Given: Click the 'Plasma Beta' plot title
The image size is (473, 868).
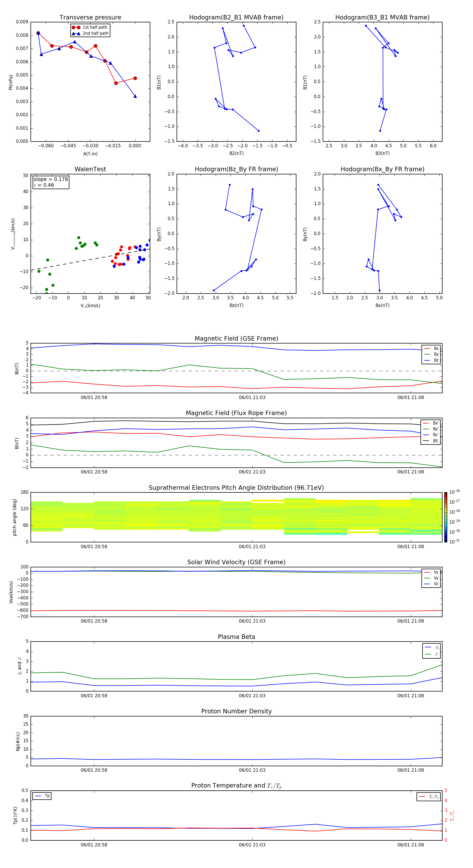Looking at the screenshot, I should tap(236, 637).
